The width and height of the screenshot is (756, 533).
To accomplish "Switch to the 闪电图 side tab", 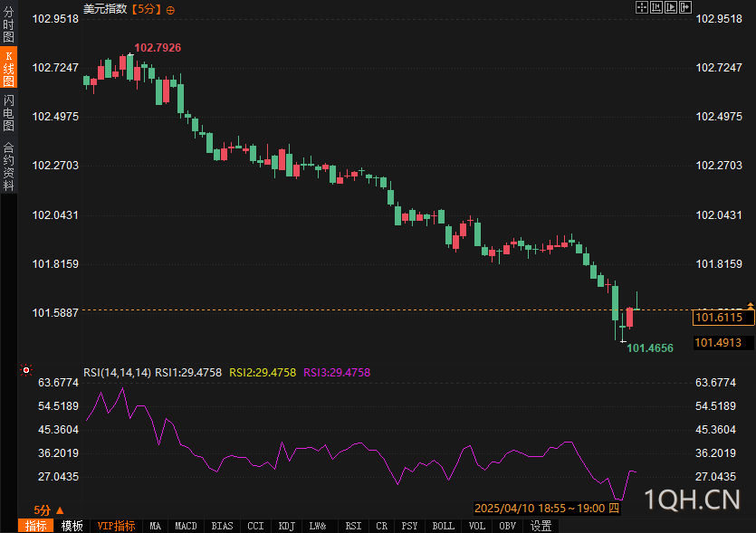I will [x=8, y=114].
